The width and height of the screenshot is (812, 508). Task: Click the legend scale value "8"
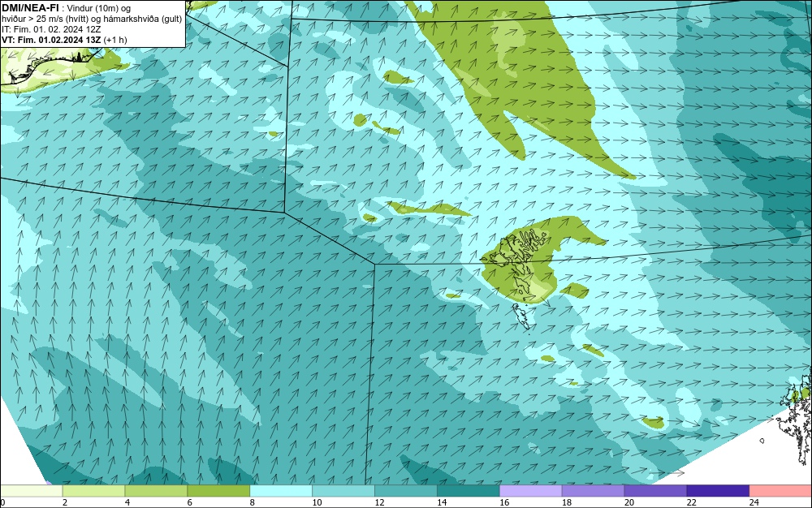click(253, 502)
